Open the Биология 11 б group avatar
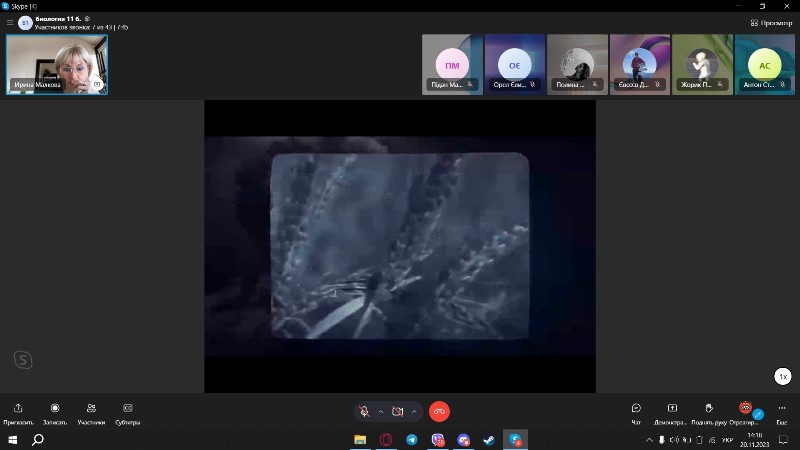The image size is (800, 450). (x=25, y=22)
